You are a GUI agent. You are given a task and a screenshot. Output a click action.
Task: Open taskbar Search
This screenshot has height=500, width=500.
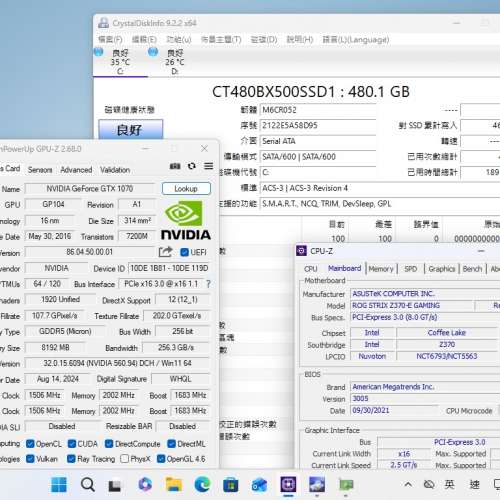[88, 485]
